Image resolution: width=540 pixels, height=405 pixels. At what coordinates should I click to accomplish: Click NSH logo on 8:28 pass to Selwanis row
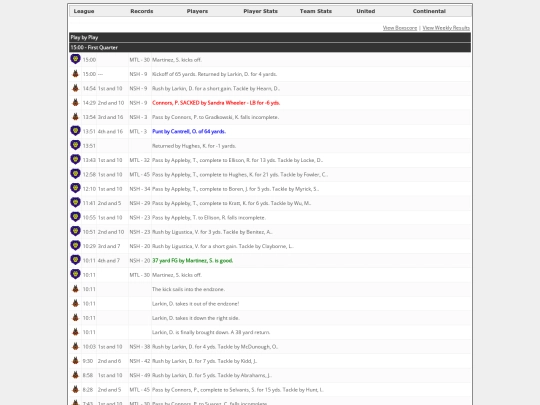[x=75, y=390]
